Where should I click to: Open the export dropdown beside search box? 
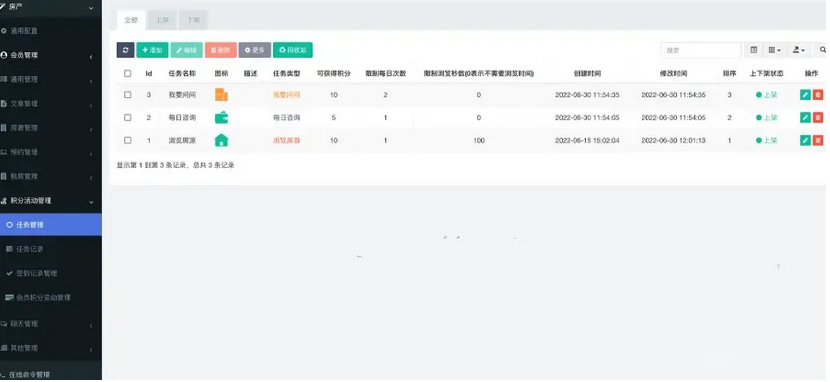coord(798,50)
